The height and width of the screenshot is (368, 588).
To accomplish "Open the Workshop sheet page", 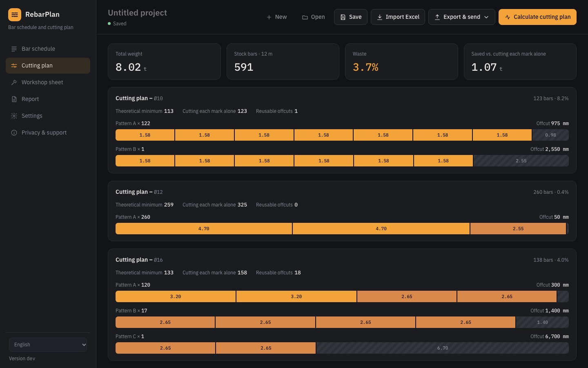I will 48,83.
